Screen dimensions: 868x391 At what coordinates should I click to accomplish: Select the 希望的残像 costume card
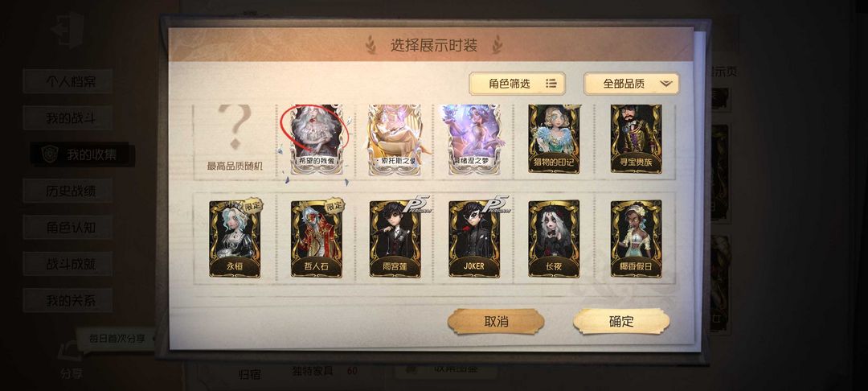[x=316, y=139]
